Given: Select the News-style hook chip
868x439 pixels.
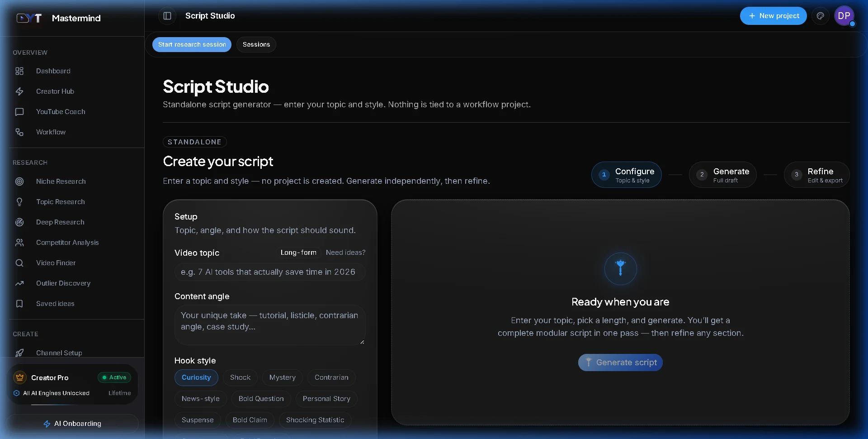Looking at the screenshot, I should tap(201, 399).
